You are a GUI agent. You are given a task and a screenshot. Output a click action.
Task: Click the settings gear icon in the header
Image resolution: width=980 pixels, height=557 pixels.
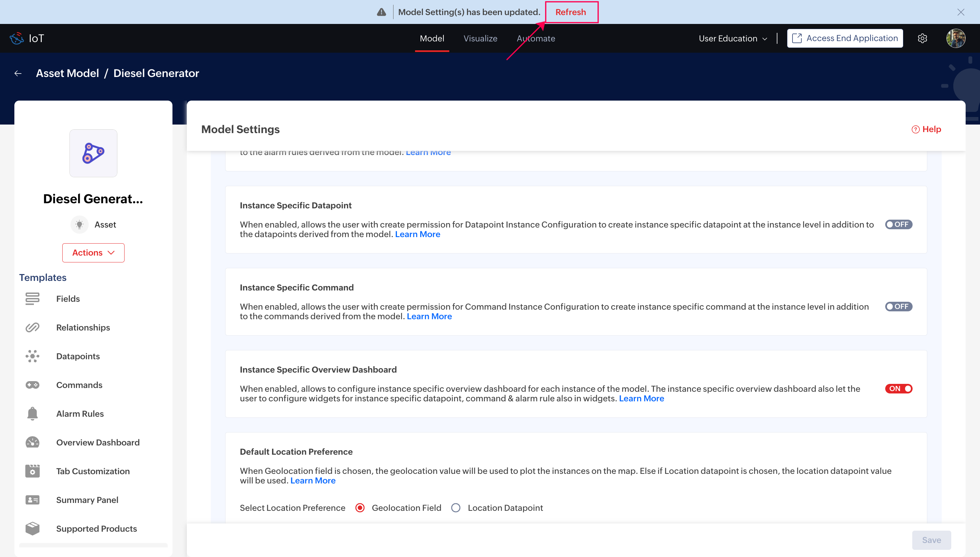pos(922,38)
